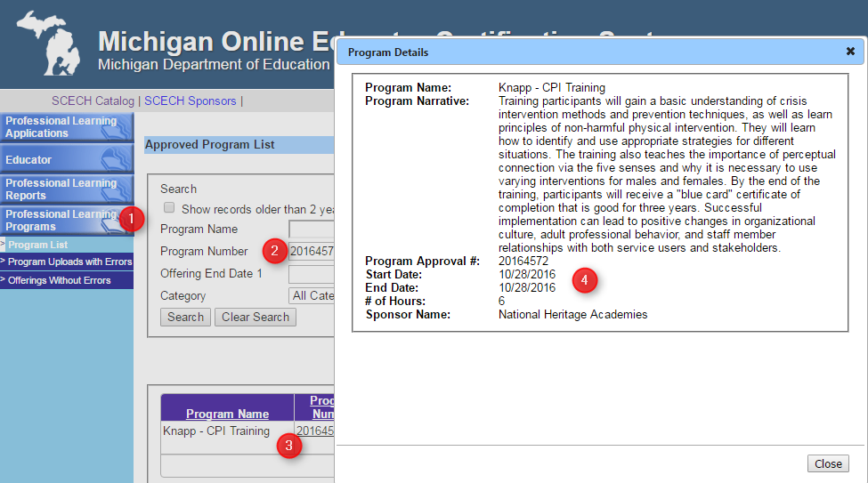Open SCECH Catalog link
This screenshot has height=483, width=868.
click(93, 101)
